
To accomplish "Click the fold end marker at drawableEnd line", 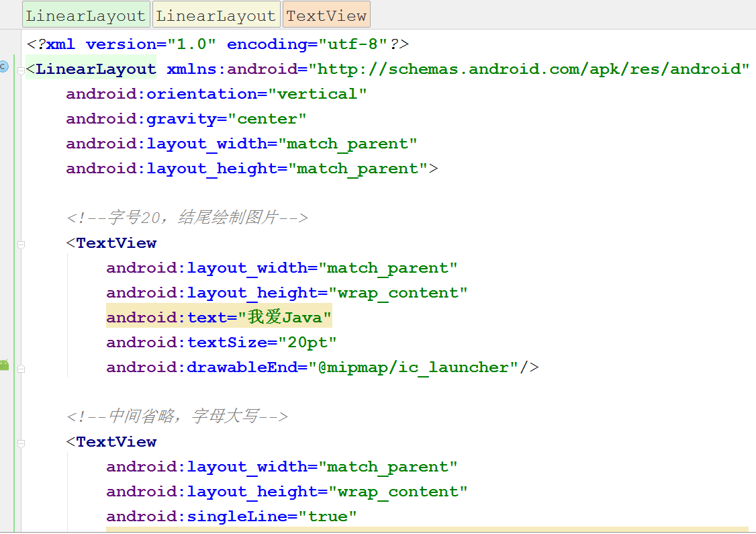I will (21, 369).
